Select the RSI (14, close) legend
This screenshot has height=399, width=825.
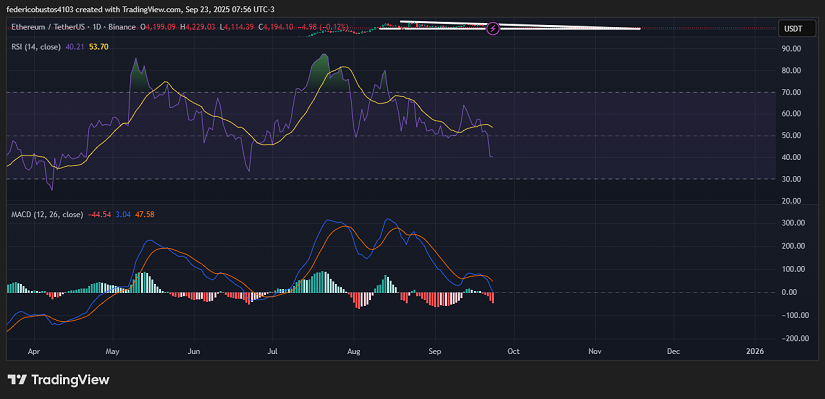point(36,47)
